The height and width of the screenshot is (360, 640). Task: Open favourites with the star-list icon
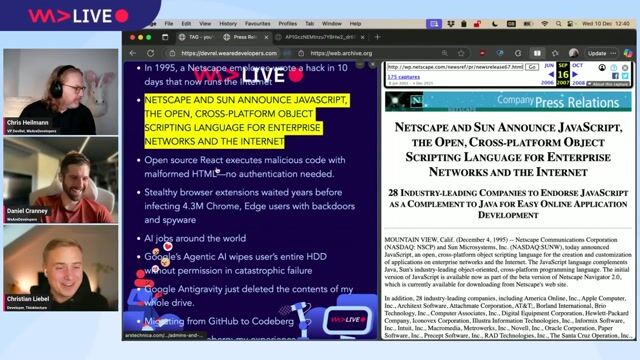click(555, 53)
